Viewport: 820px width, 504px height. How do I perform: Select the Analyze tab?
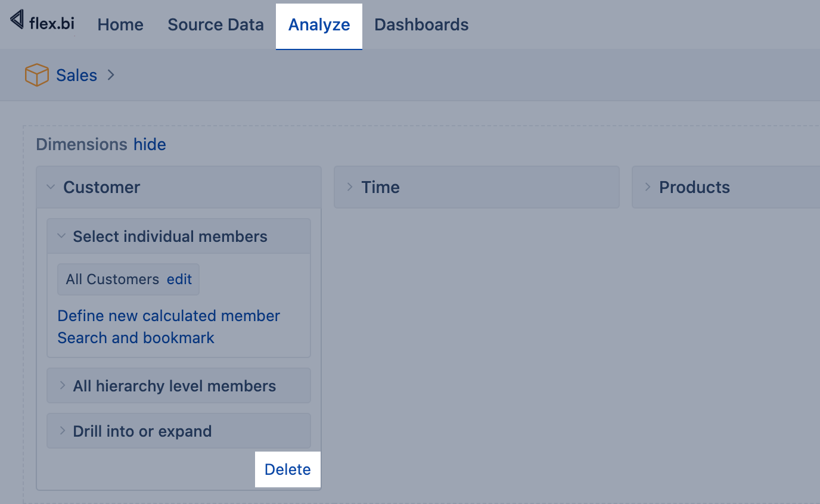click(x=319, y=25)
